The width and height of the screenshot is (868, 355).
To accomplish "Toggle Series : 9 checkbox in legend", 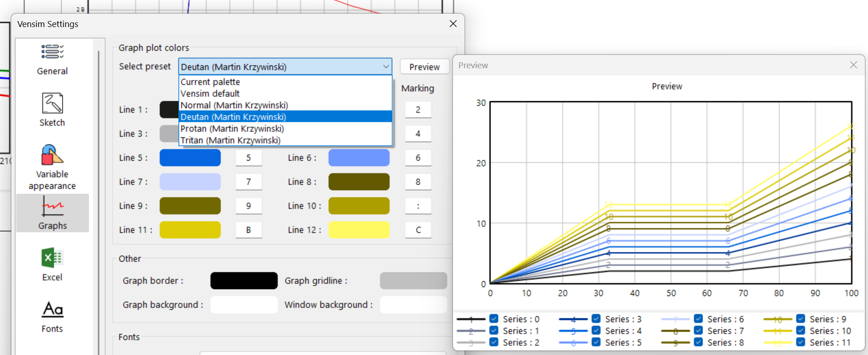I will [x=801, y=319].
